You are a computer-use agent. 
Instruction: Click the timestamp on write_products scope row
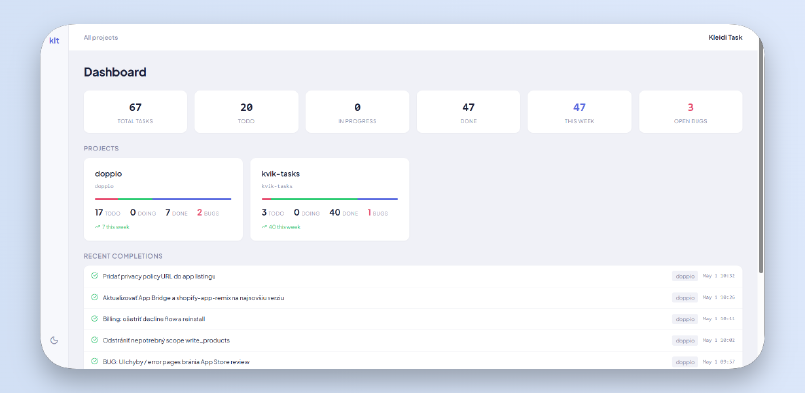pyautogui.click(x=718, y=340)
